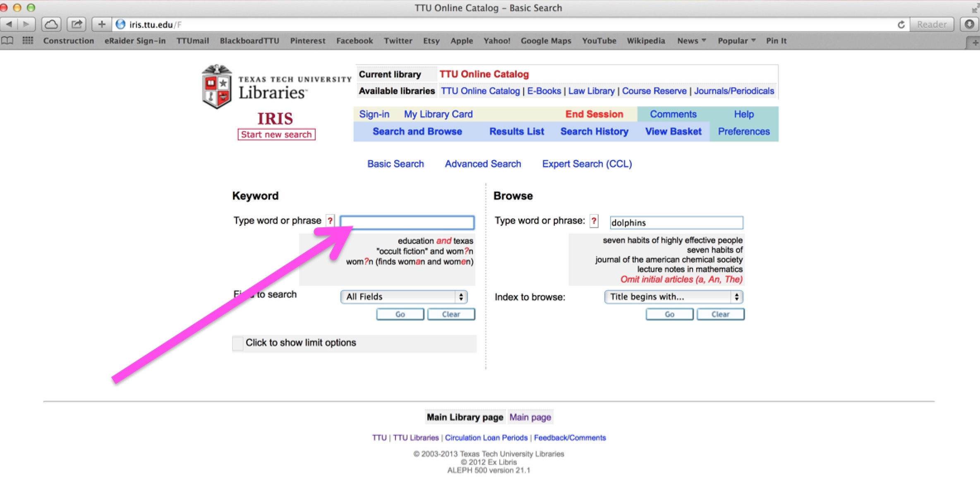Open Results List menu item
Viewport: 980px width, 486px height.
point(517,131)
